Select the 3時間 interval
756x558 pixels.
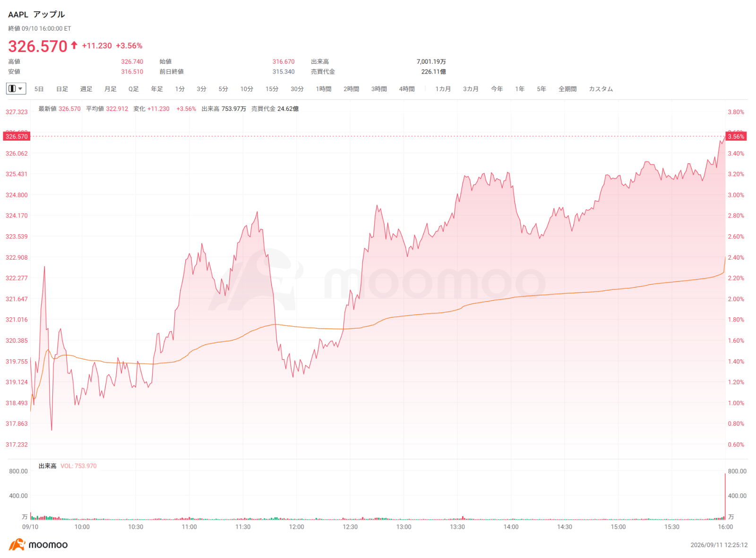click(x=379, y=89)
